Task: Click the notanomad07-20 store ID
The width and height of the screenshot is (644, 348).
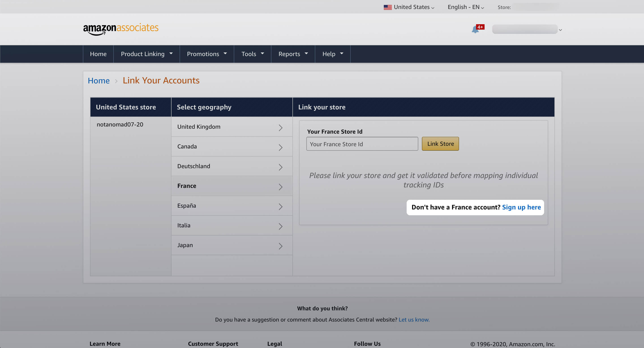Action: tap(120, 124)
